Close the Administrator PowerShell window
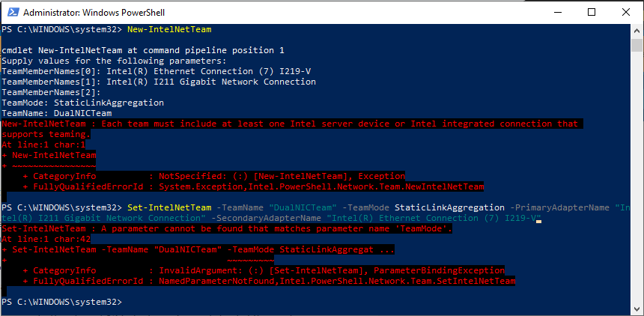This screenshot has width=644, height=316. pyautogui.click(x=625, y=12)
